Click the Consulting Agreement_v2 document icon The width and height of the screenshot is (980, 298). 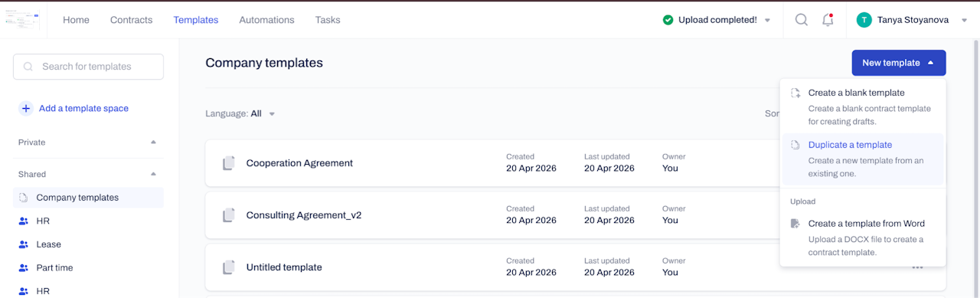coord(228,215)
